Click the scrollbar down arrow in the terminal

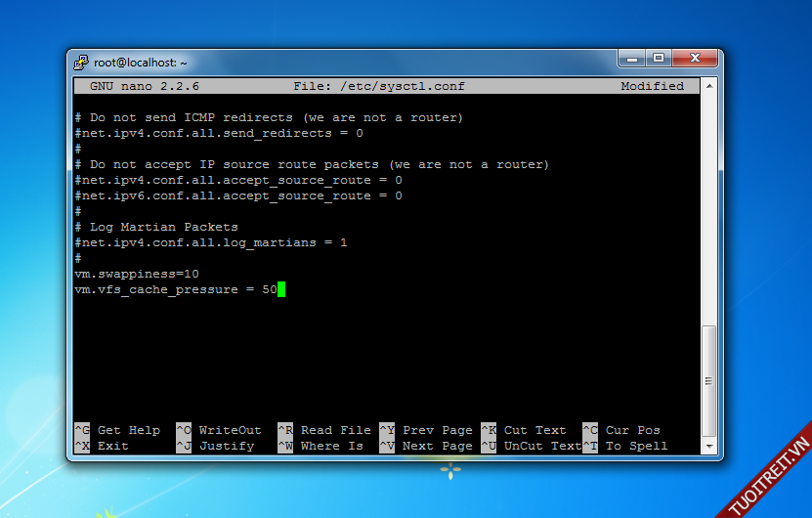click(x=709, y=446)
